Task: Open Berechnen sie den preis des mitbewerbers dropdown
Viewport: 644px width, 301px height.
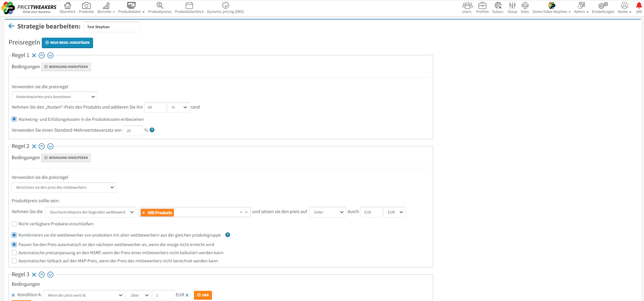Action: [64, 187]
